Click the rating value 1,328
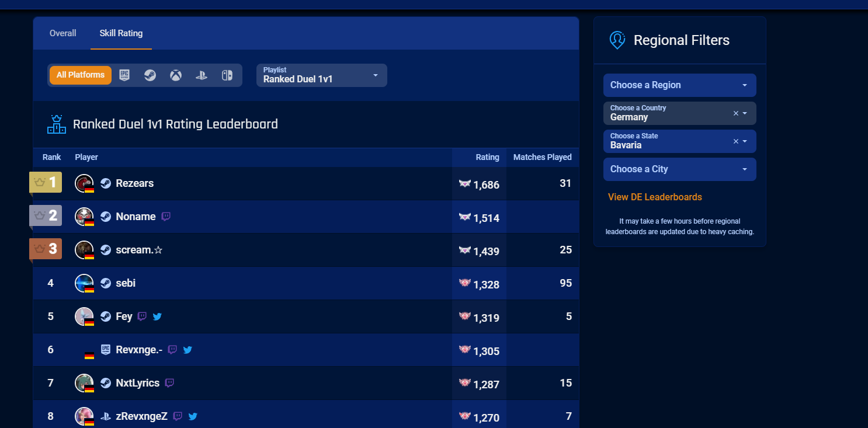The image size is (868, 428). point(487,285)
